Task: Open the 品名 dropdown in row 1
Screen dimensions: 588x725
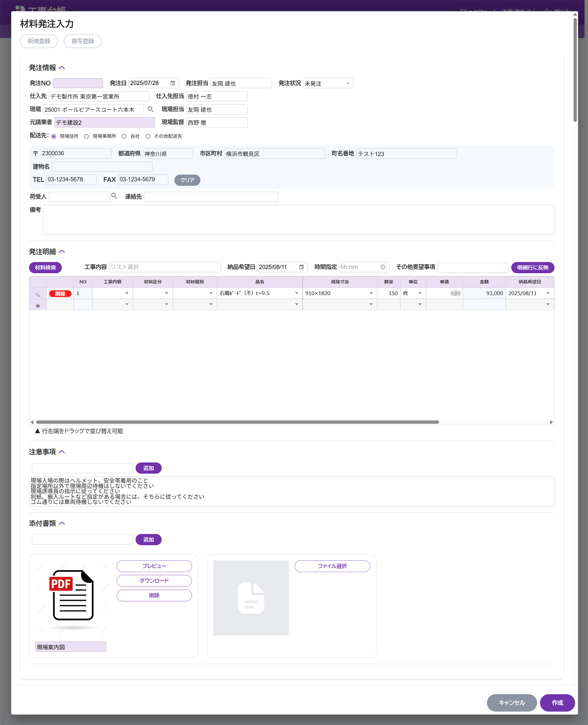Action: click(x=296, y=293)
